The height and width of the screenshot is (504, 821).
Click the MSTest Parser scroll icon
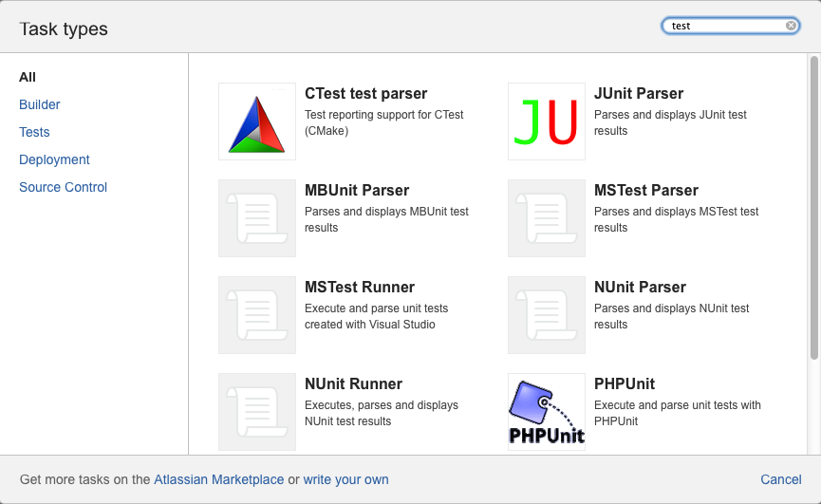click(546, 218)
